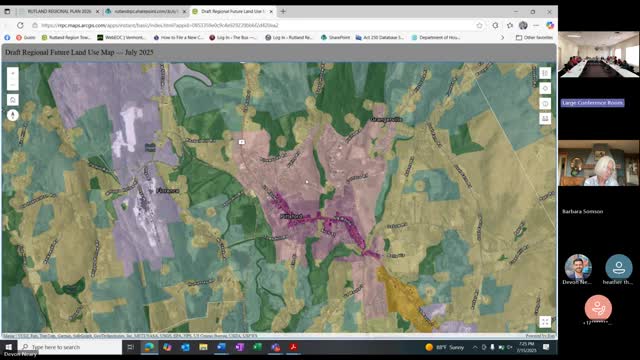Open the taskbar clock and date
640x360 pixels.
tap(527, 347)
